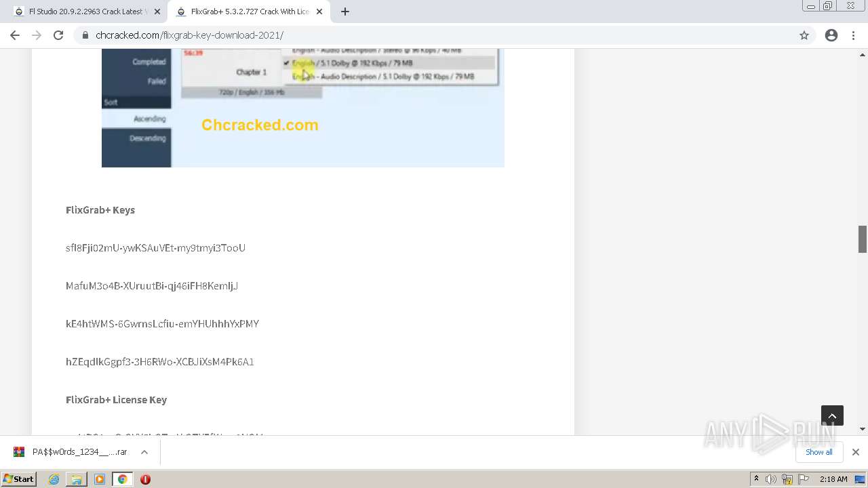Go back to previous page
This screenshot has height=488, width=868.
click(15, 35)
